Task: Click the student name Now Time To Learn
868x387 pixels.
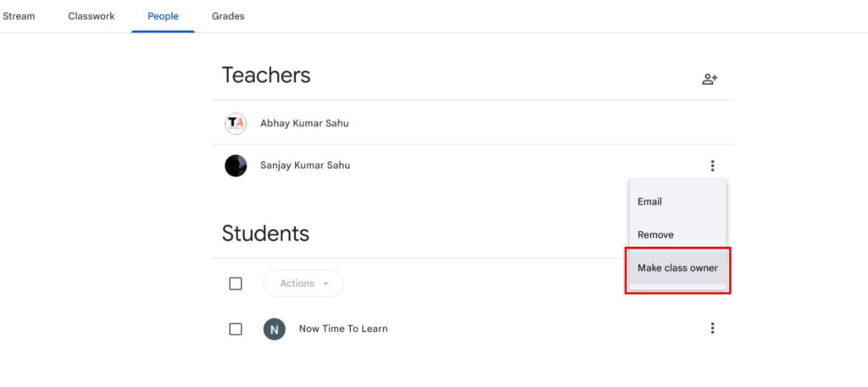Action: 343,328
